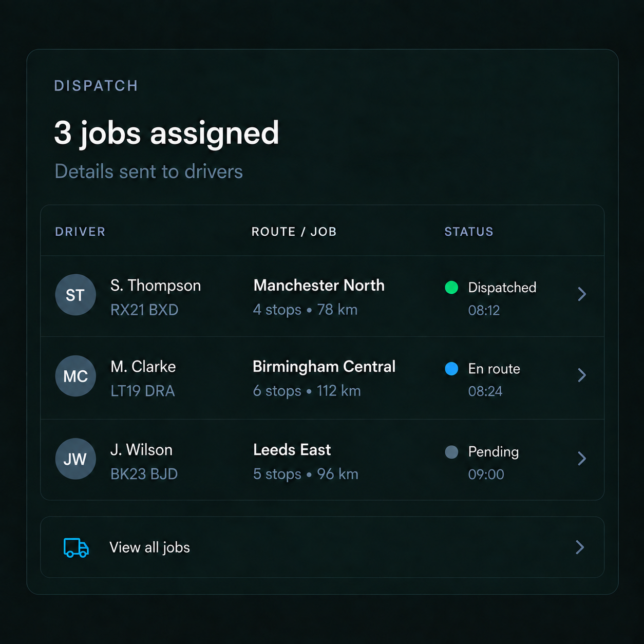The height and width of the screenshot is (644, 644).
Task: Click the vehicle plate LT19 DRA
Action: [x=143, y=391]
